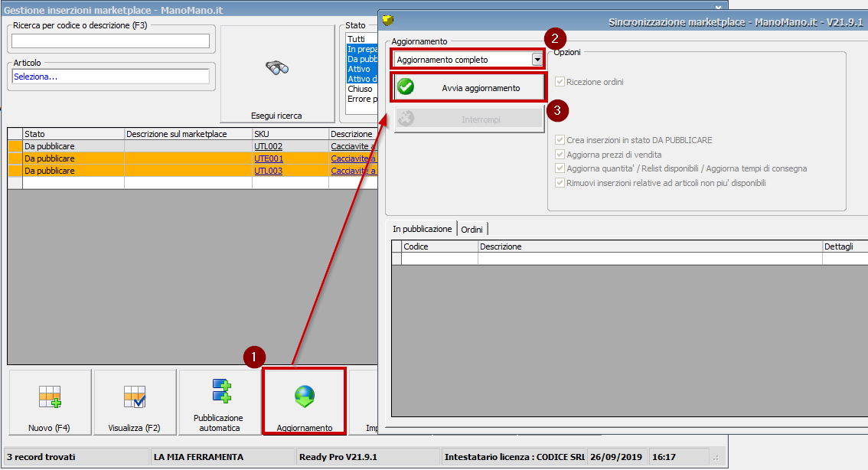Open the Visualizza (F2) view icon
This screenshot has height=470, width=868.
tap(135, 397)
